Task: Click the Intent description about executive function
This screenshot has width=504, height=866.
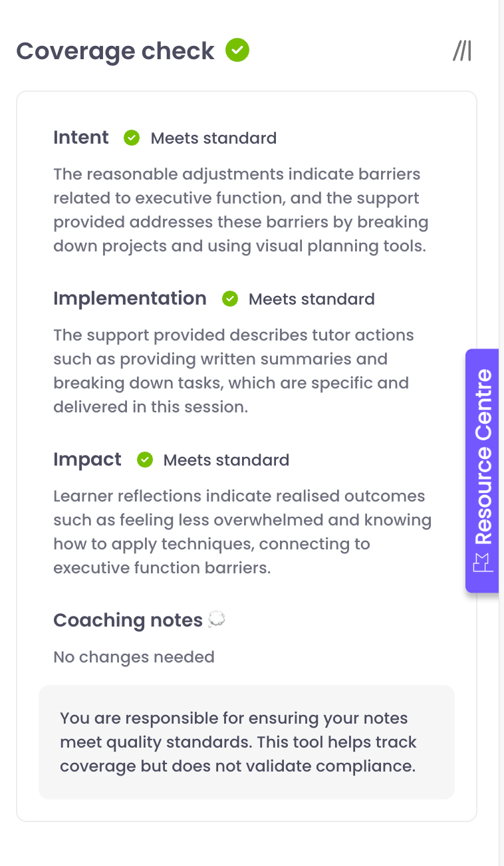Action: point(239,210)
